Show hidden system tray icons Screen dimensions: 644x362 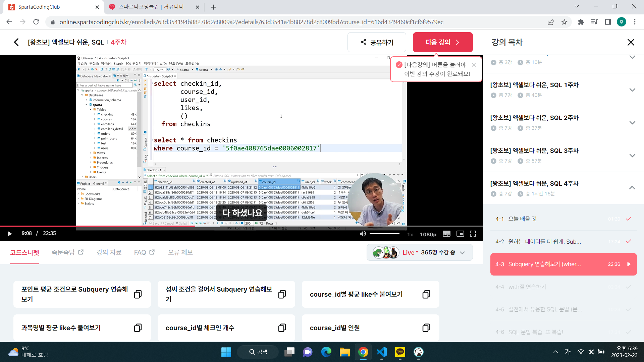pyautogui.click(x=556, y=352)
